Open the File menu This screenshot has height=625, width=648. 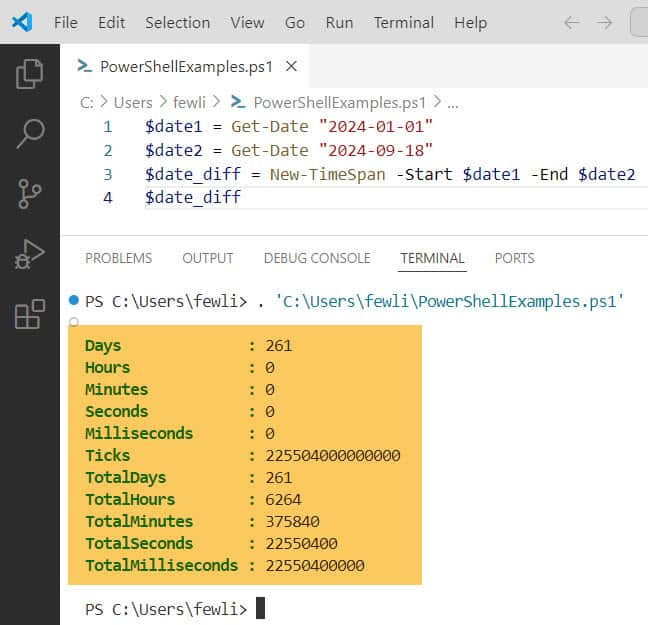click(66, 23)
